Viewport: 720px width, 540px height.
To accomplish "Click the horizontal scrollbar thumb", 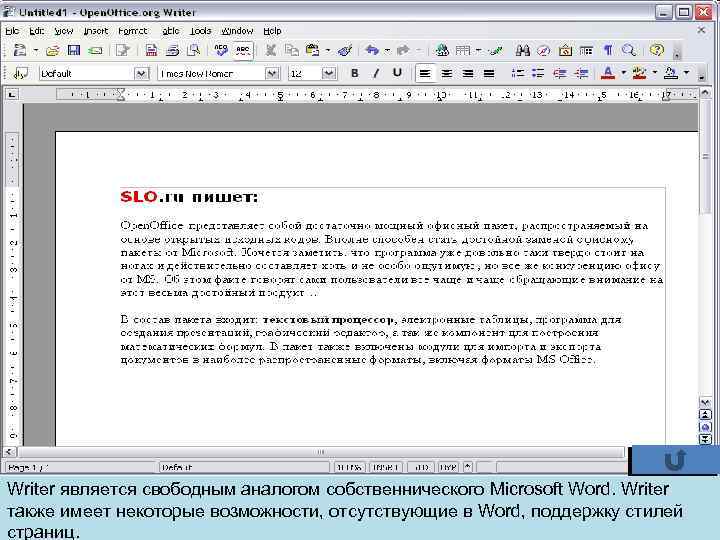I will [x=321, y=452].
